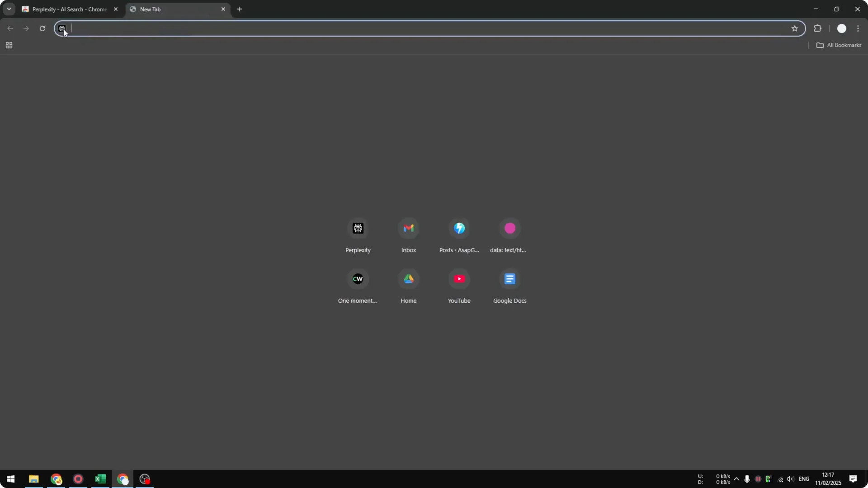Open the YouTube shortcut
The width and height of the screenshot is (868, 488).
(459, 279)
